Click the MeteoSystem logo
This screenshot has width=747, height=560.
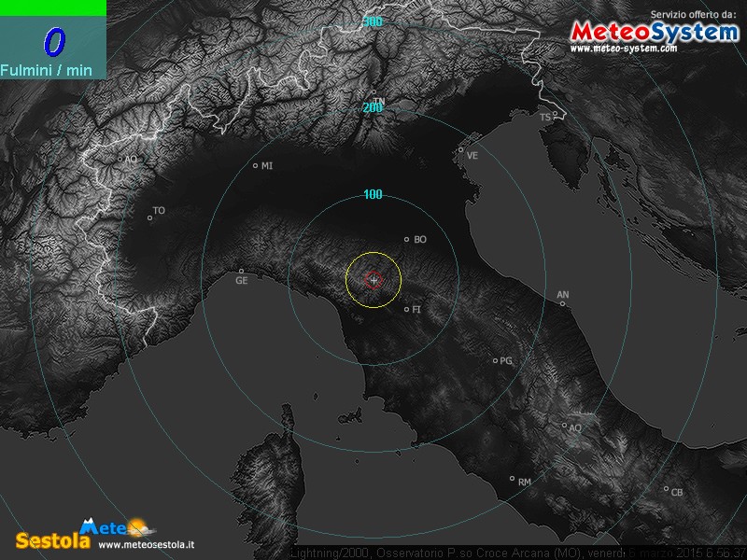[654, 31]
